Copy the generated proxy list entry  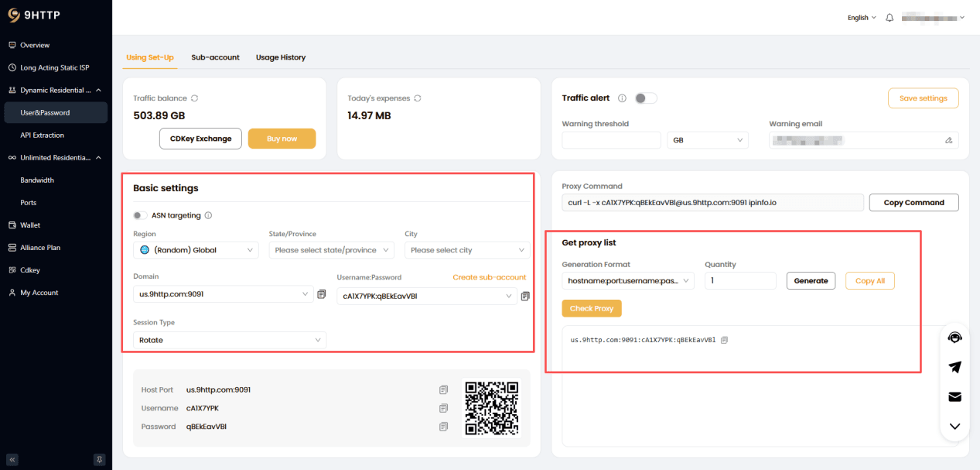[x=724, y=340]
